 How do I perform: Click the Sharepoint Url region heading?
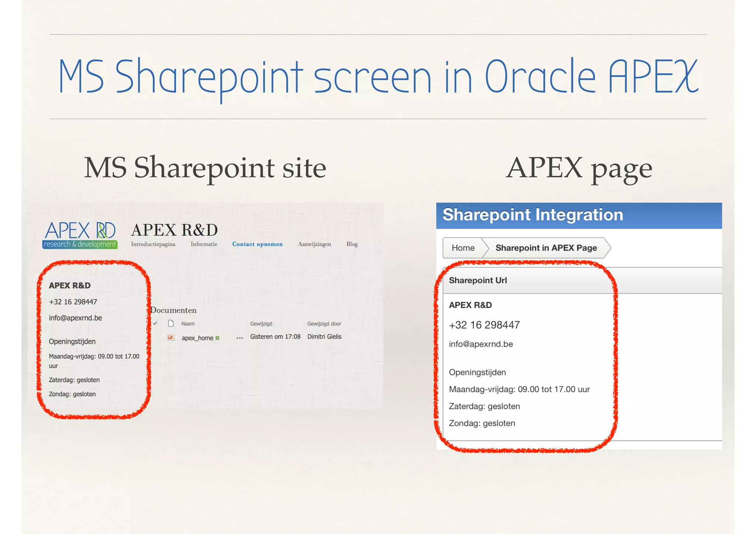pyautogui.click(x=478, y=280)
